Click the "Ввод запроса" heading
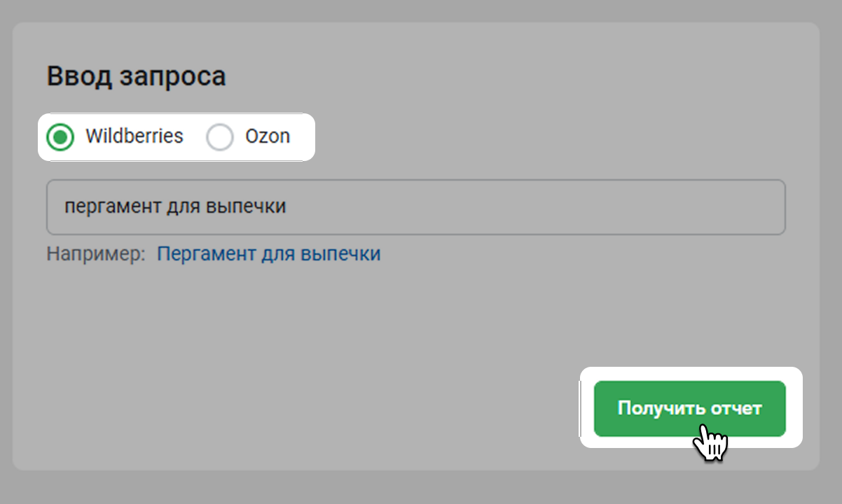Screen dimensions: 842x504 tap(136, 76)
